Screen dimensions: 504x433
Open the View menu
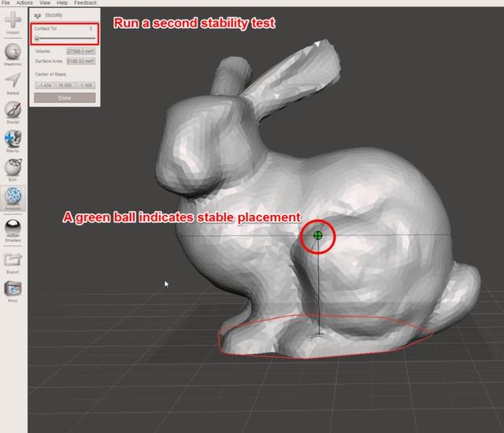(44, 3)
